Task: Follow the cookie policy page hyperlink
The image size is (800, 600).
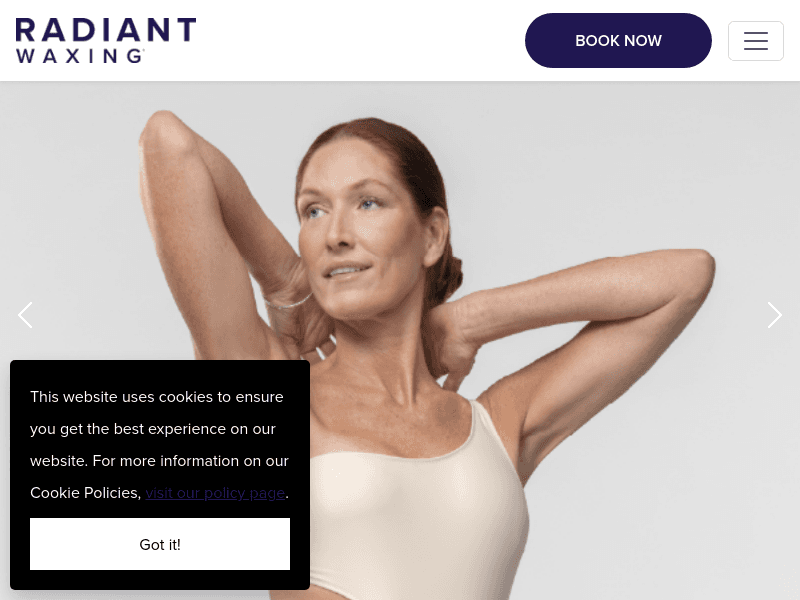Action: click(x=215, y=493)
